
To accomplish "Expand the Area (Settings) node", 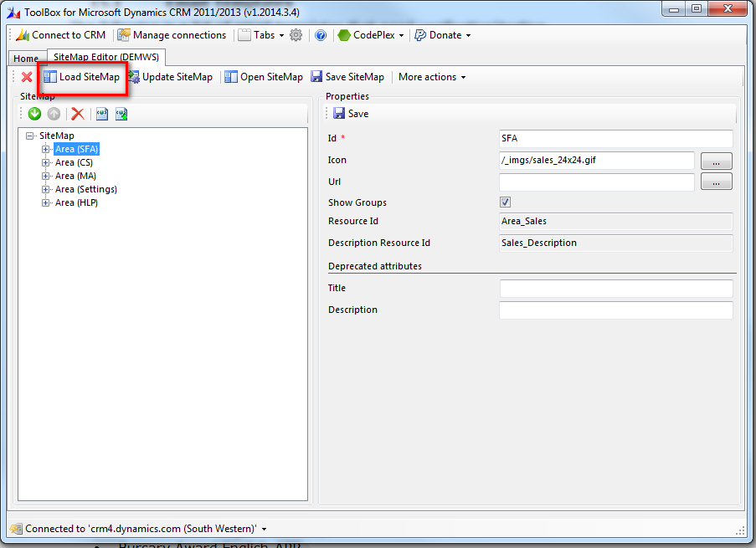I will point(45,189).
